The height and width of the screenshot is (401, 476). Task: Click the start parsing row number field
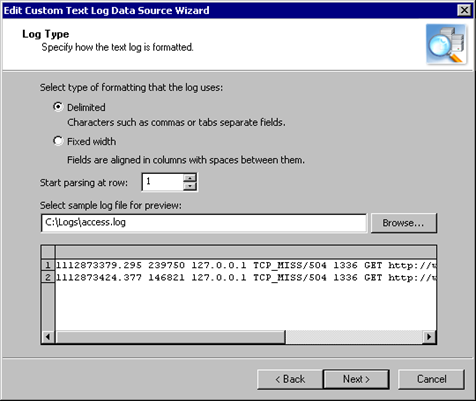point(163,182)
